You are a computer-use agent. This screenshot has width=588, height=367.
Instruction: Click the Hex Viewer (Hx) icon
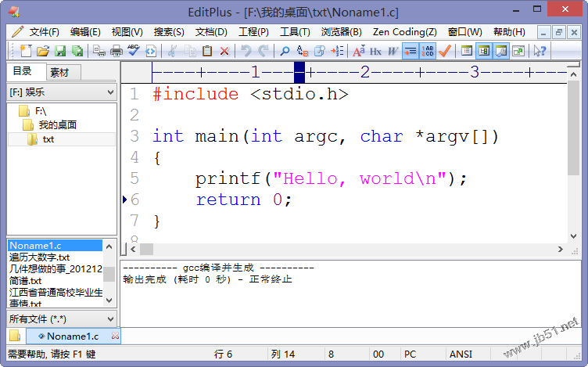pos(375,51)
